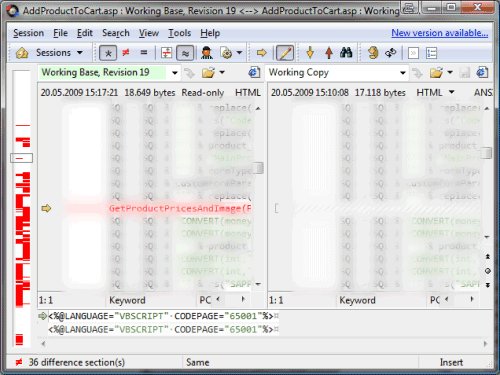Toggle Show Differences not-equal filter

(x=126, y=53)
